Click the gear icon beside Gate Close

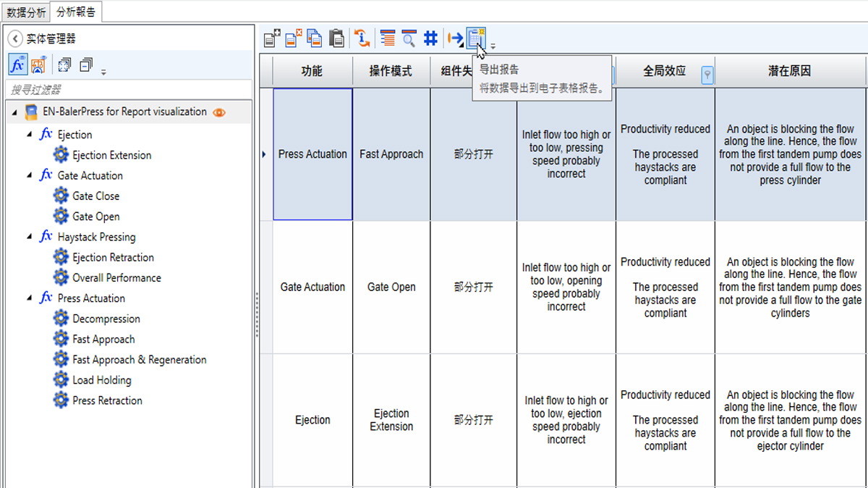[x=61, y=195]
